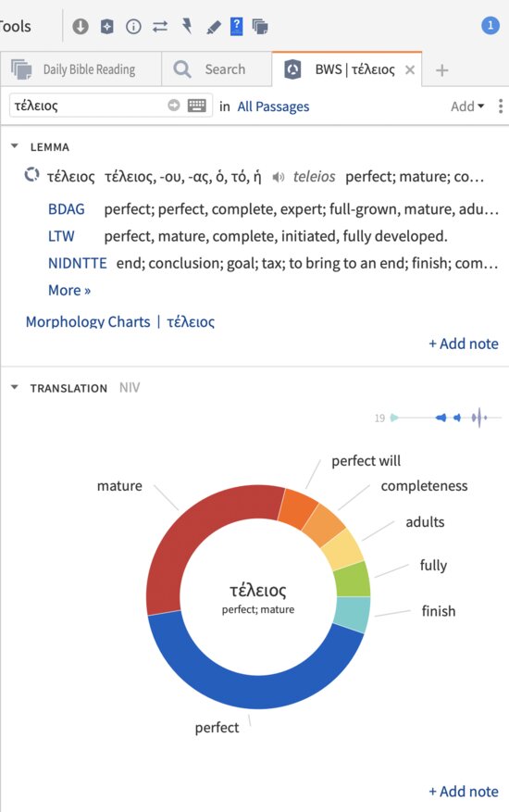
Task: Open the info circle toolbar icon
Action: 133,26
